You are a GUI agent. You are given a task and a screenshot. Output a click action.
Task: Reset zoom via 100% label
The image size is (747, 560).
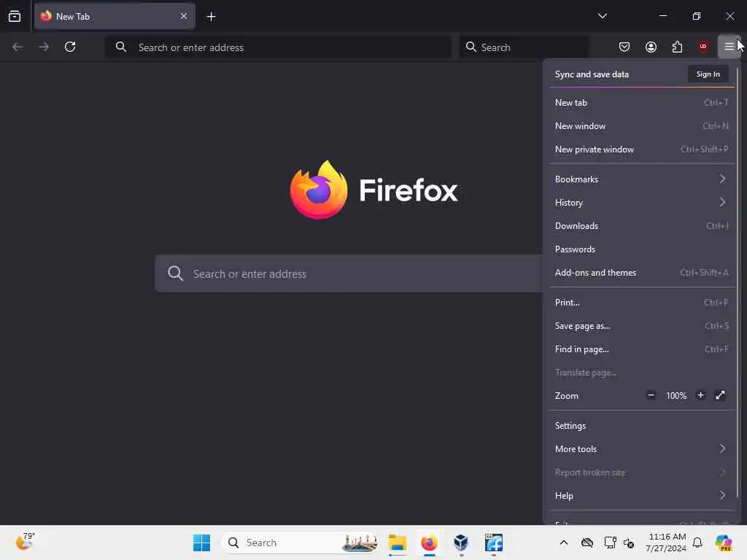coord(676,396)
